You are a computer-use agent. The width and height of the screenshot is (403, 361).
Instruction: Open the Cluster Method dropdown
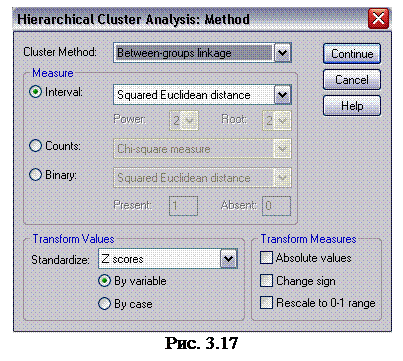(x=282, y=53)
